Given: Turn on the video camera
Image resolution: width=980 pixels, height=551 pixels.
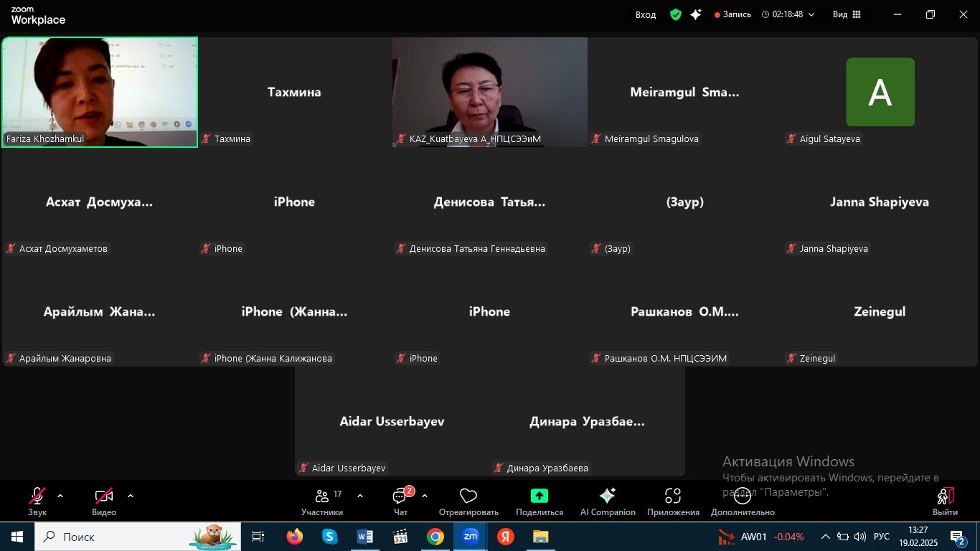Looking at the screenshot, I should (104, 500).
